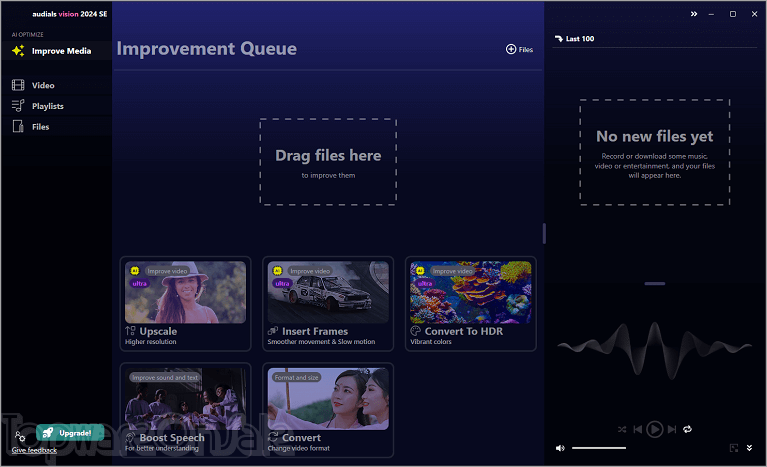767x467 pixels.
Task: Click the AI OPTIMIZE section label
Action: pyautogui.click(x=27, y=35)
